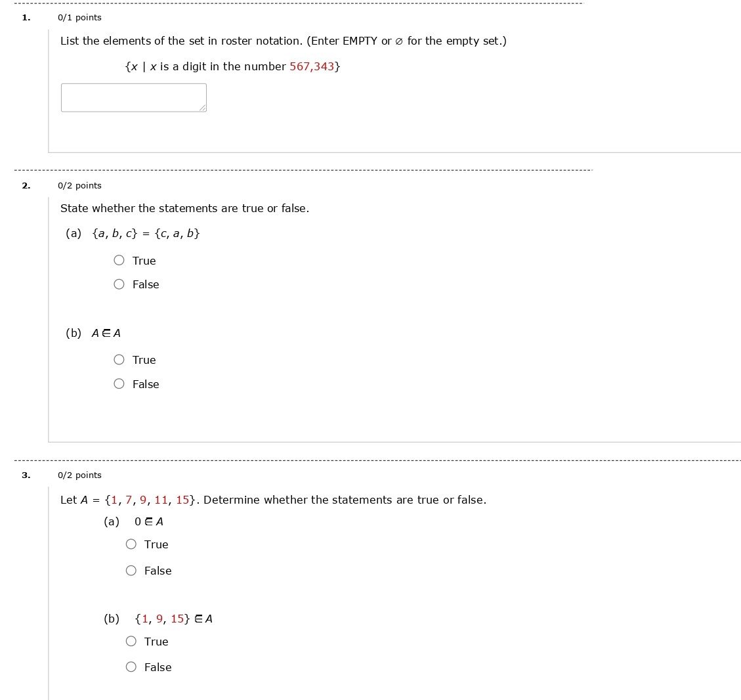The width and height of the screenshot is (741, 700).
Task: Pick True for {1, 9, 15} ∈ A
Action: (x=131, y=642)
